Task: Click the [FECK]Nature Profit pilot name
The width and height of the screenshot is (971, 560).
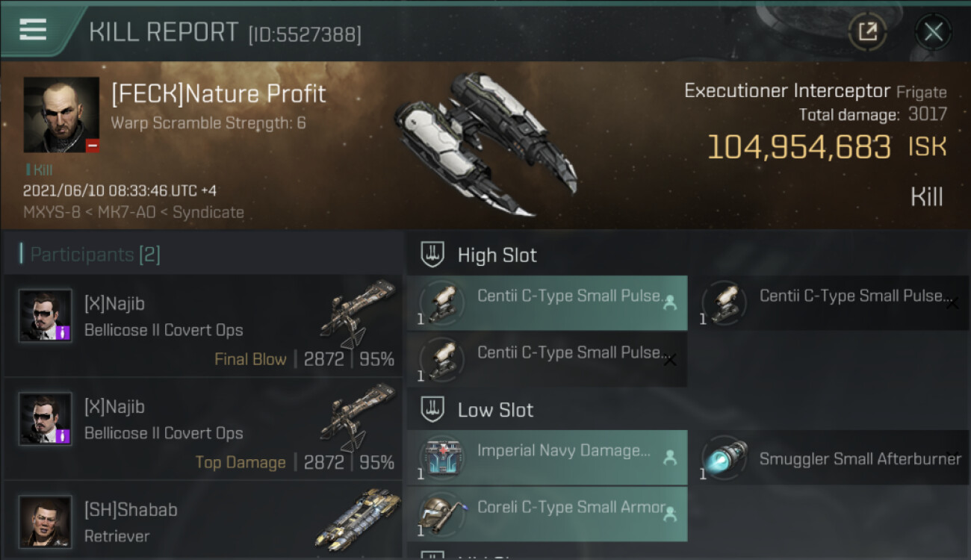Action: (218, 94)
